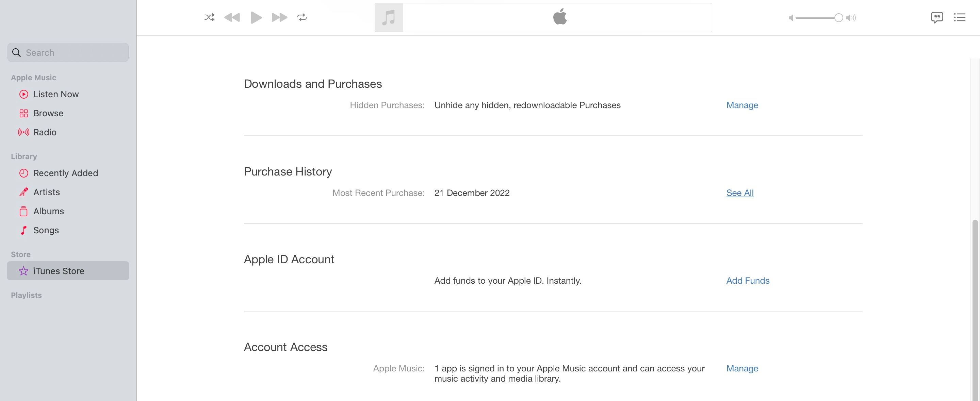The image size is (980, 401).
Task: Open the Albums library view
Action: (x=49, y=211)
